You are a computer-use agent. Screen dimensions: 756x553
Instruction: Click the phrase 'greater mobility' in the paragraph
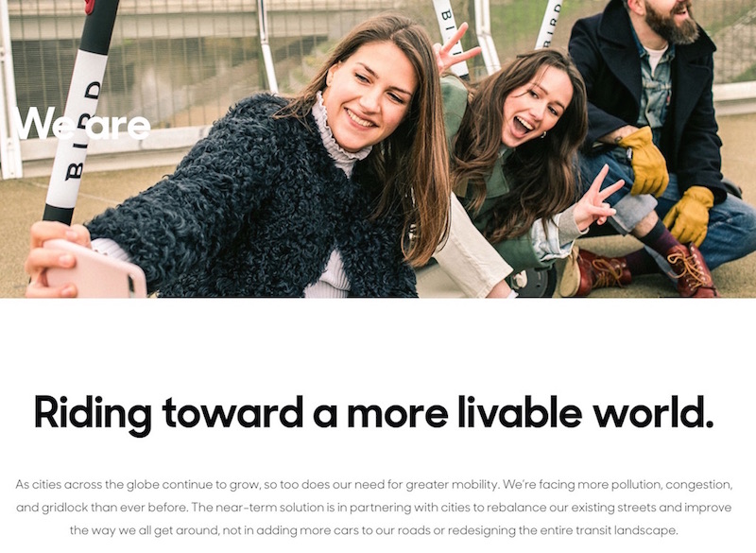(452, 485)
